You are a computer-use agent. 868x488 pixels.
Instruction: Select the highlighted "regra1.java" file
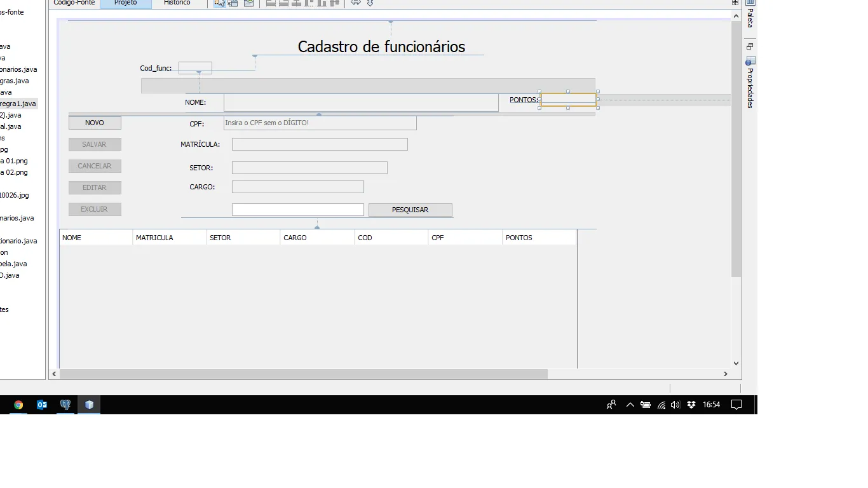tap(18, 104)
